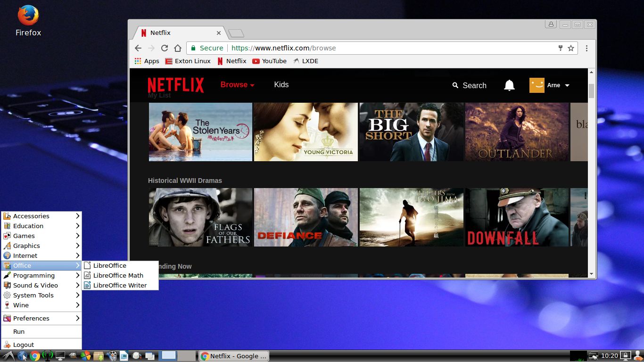Click the taskbar package installer box icon
This screenshot has height=362, width=644.
(98, 356)
